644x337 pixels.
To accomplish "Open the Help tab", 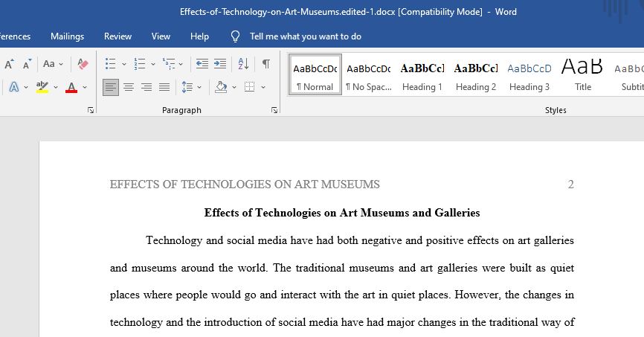I will (199, 36).
